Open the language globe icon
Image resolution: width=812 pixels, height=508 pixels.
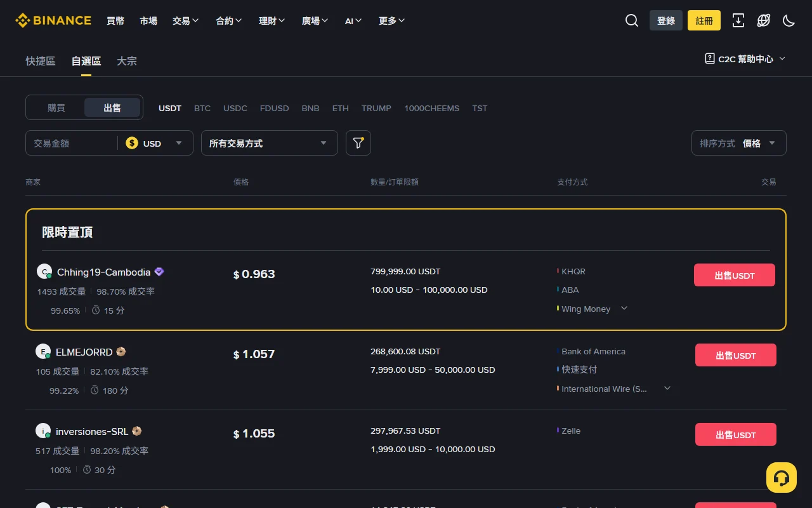click(x=764, y=20)
